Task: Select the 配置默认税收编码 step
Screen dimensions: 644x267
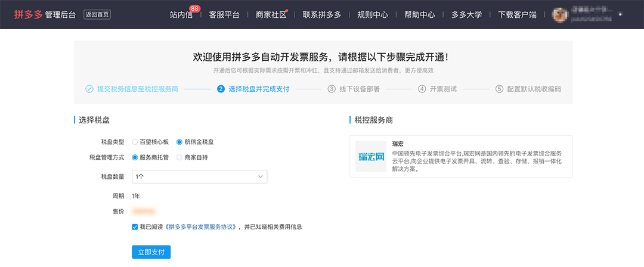Action: (x=534, y=89)
